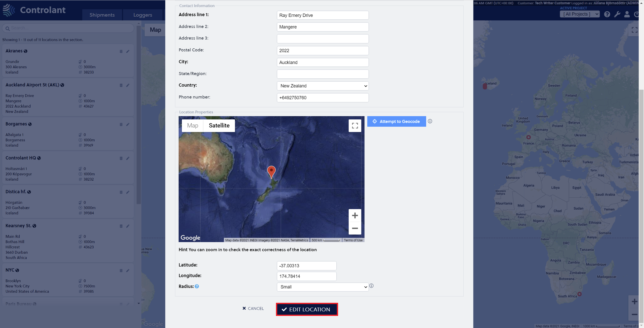
Task: Click the Latitude field
Action: 307,266
